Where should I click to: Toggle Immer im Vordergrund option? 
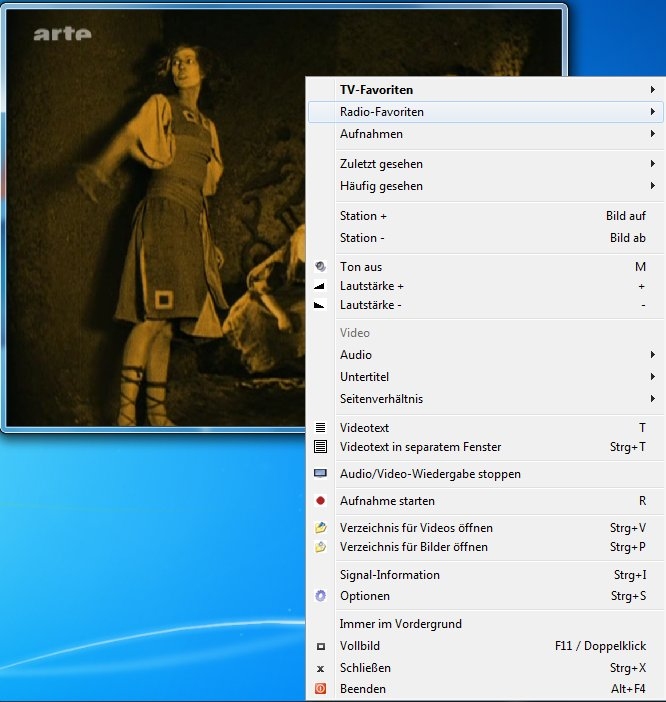pyautogui.click(x=400, y=624)
